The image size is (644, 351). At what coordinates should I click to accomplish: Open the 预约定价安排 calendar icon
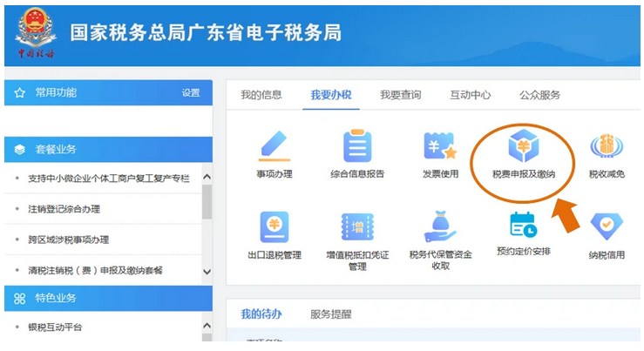coord(523,225)
